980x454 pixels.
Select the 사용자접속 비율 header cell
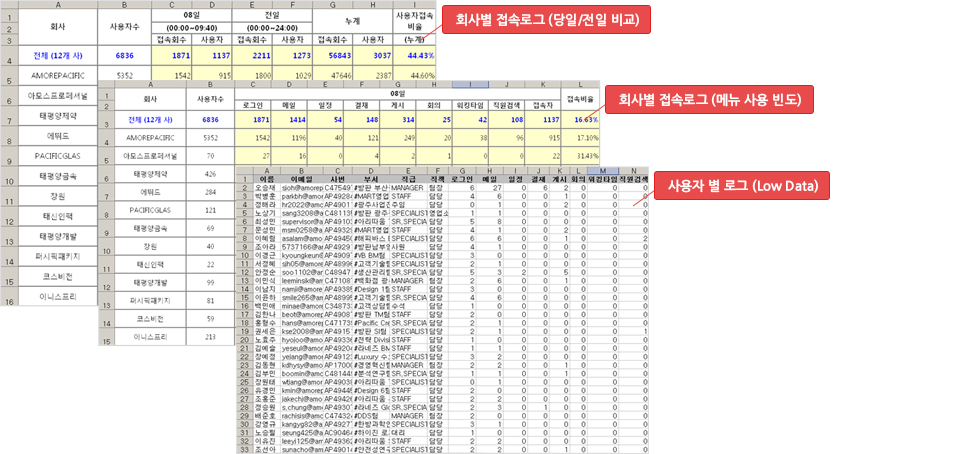(x=415, y=20)
